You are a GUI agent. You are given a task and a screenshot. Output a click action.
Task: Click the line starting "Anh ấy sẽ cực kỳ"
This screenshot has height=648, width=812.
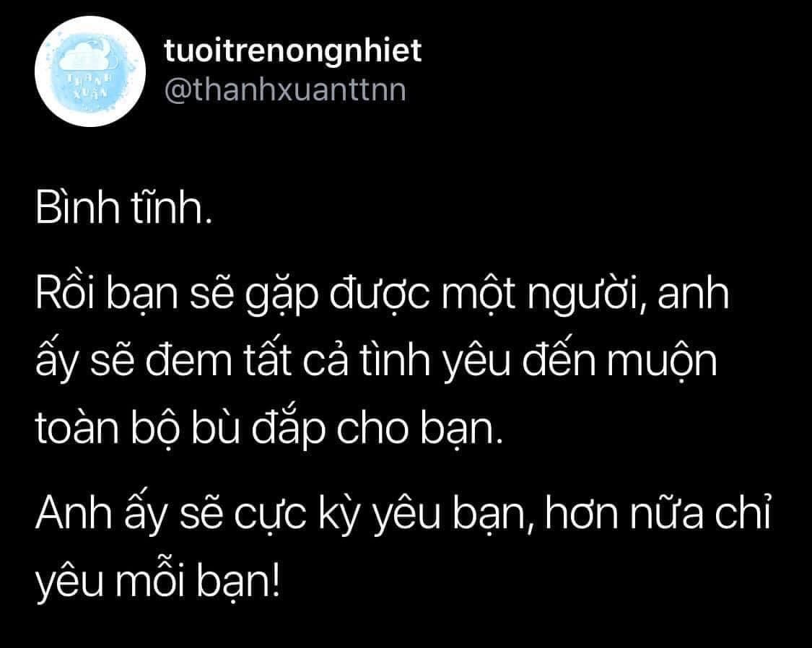[403, 514]
